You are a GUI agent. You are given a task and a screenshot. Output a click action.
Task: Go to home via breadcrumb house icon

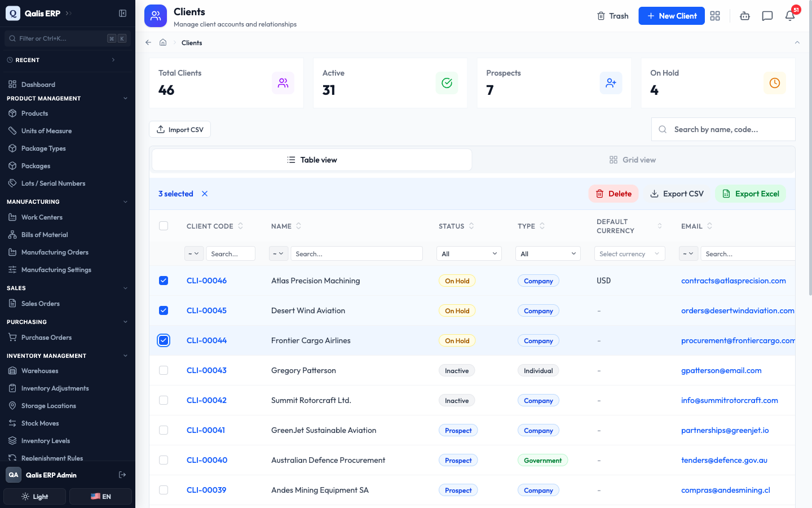[163, 42]
